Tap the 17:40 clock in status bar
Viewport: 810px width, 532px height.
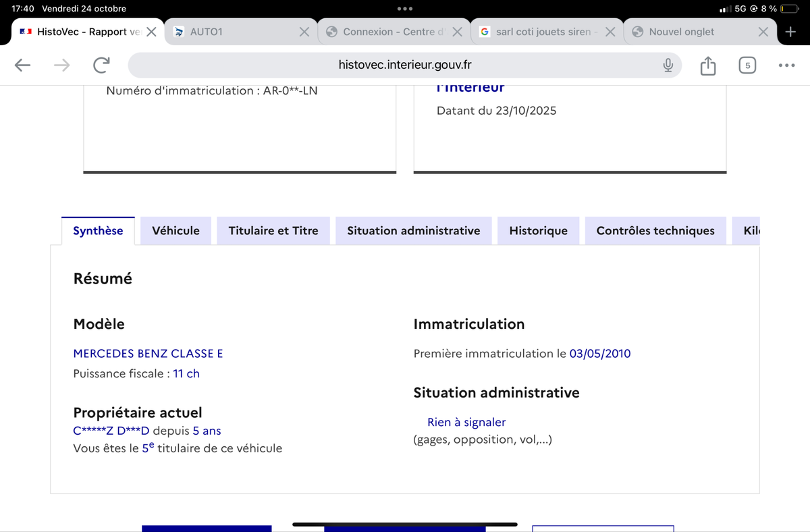coord(23,9)
